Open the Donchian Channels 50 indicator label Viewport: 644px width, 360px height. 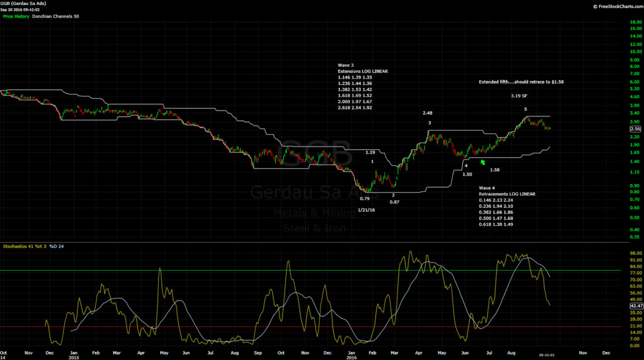(55, 16)
